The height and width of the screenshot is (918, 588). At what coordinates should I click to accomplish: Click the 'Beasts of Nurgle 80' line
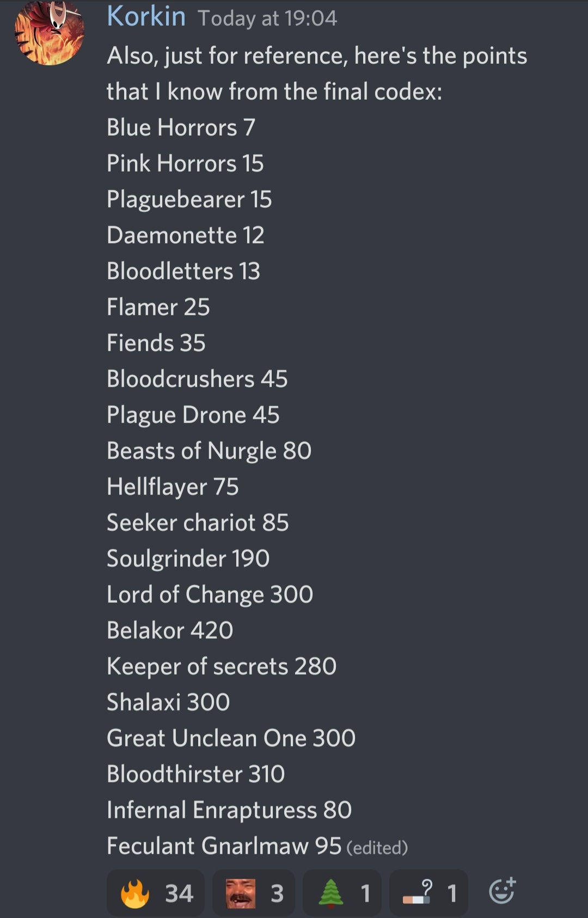pyautogui.click(x=209, y=451)
